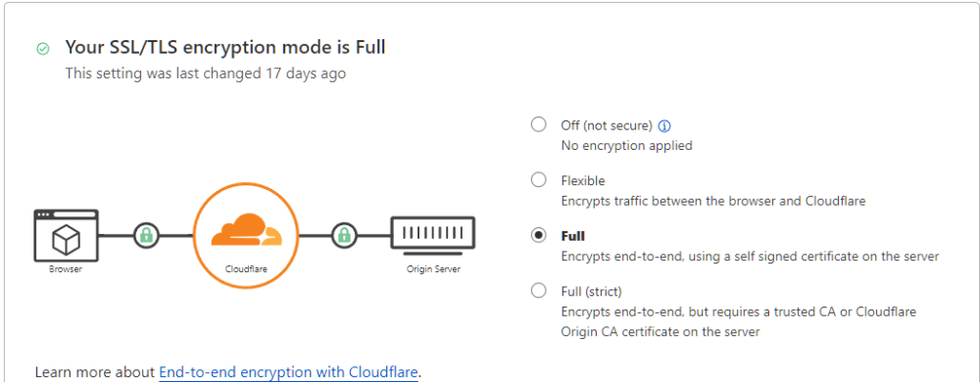Choose the Flexible encryption radio button
The height and width of the screenshot is (382, 980).
point(538,180)
